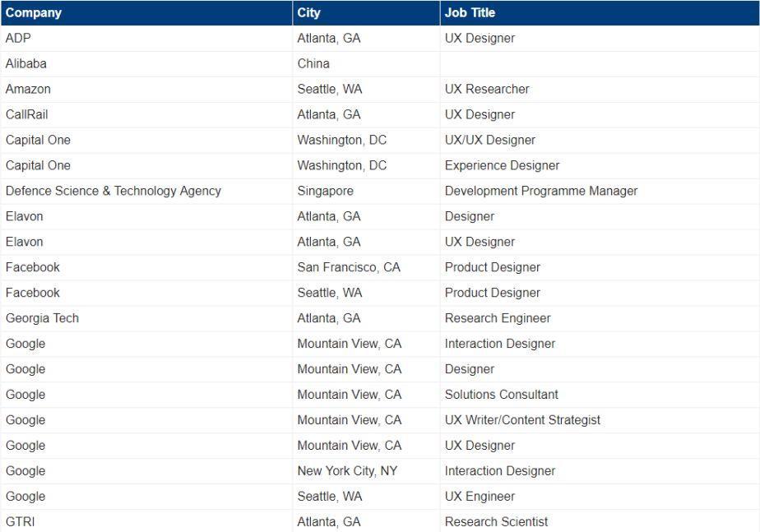Screen dimensions: 760x532
Task: Select Development Programme Manager job title
Action: (x=541, y=191)
